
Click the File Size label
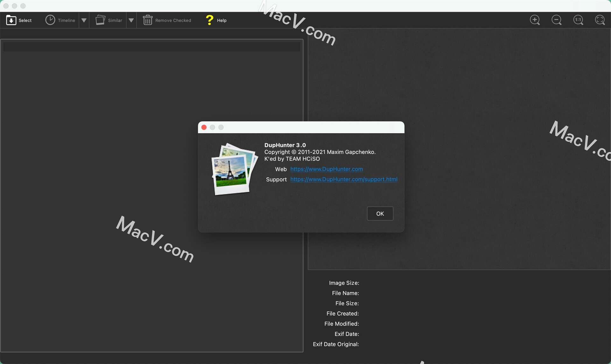point(347,303)
